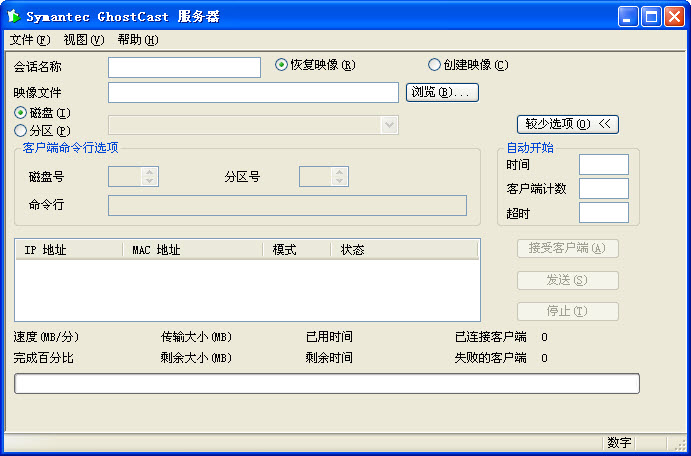Click the transfer progress bar
This screenshot has width=691, height=456.
(x=327, y=383)
